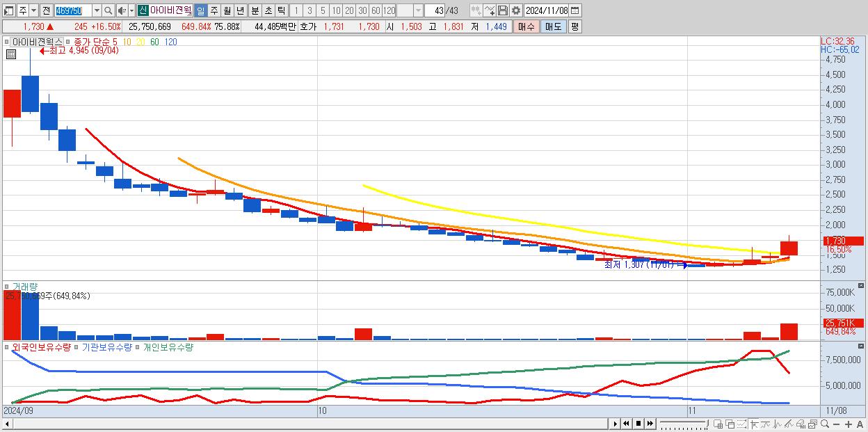Select the 초 second chart period
Viewport: 868px width, 432px height.
268,10
